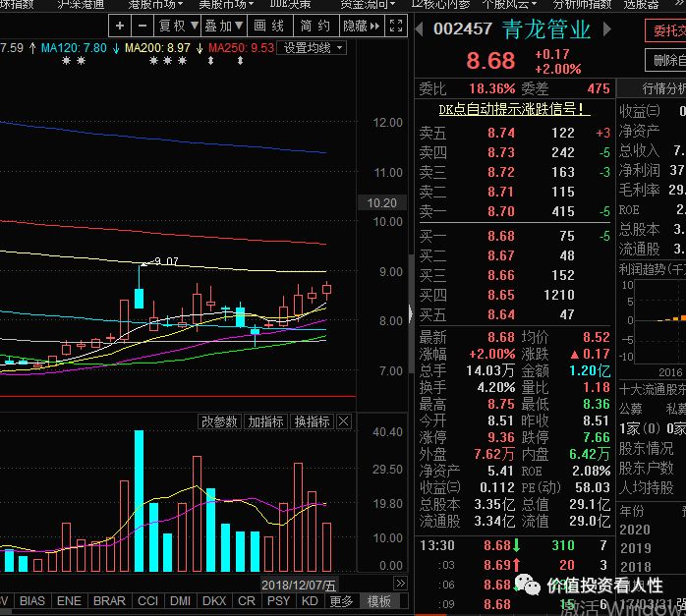Close the volume indicator sub-panel
Image resolution: width=686 pixels, height=616 pixels.
(x=344, y=421)
